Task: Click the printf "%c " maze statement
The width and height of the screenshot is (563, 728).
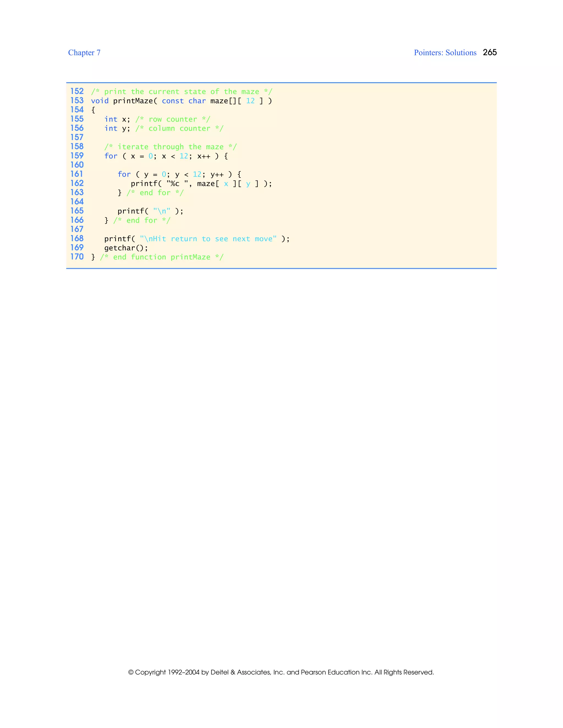Action: (201, 184)
